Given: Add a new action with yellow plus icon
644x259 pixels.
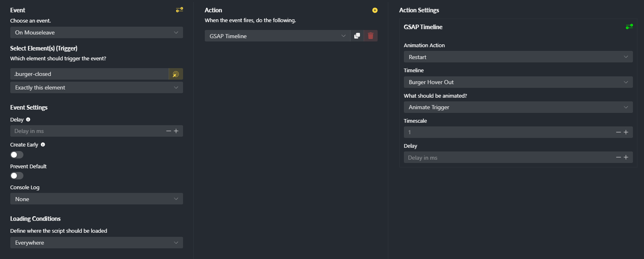Looking at the screenshot, I should click(375, 10).
